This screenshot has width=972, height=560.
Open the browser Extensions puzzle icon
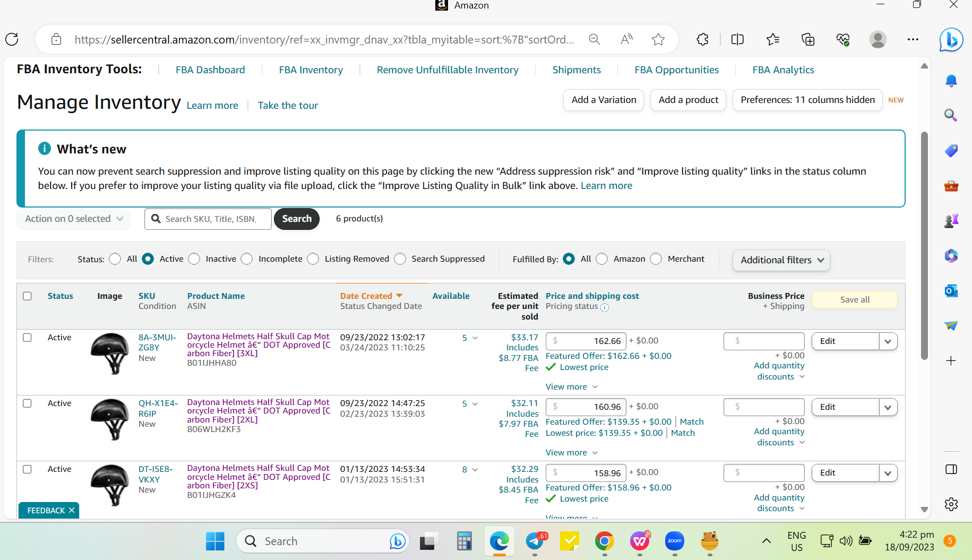click(x=702, y=39)
